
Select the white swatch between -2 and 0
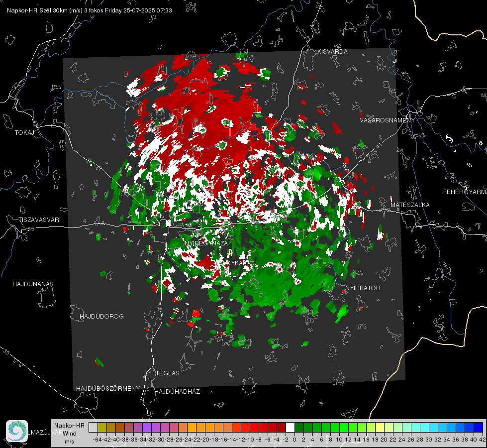291,427
